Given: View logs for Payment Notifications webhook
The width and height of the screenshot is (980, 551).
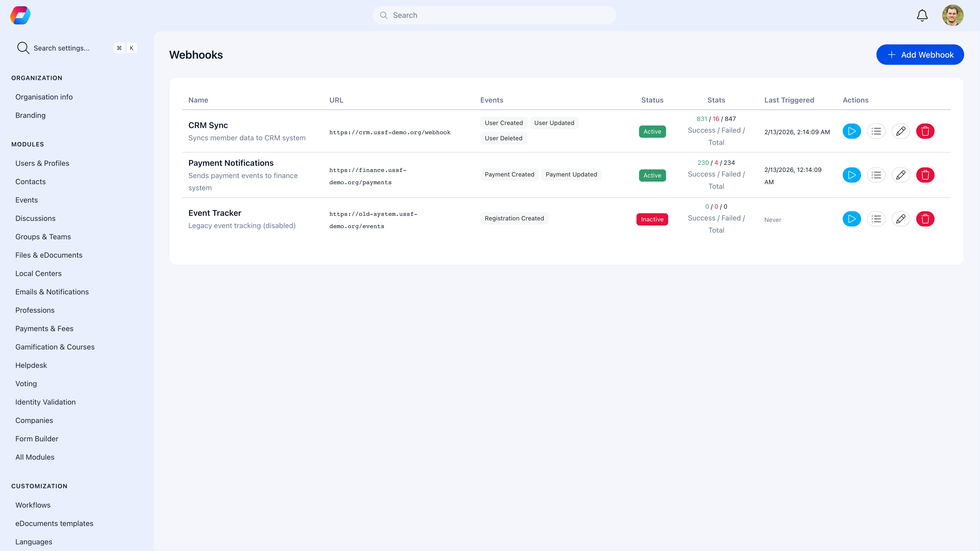Looking at the screenshot, I should pos(876,175).
